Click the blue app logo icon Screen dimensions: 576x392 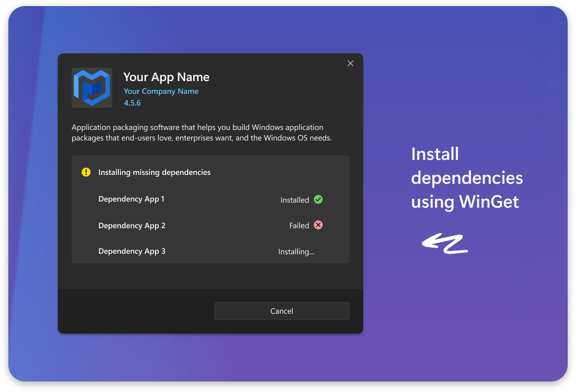[92, 88]
